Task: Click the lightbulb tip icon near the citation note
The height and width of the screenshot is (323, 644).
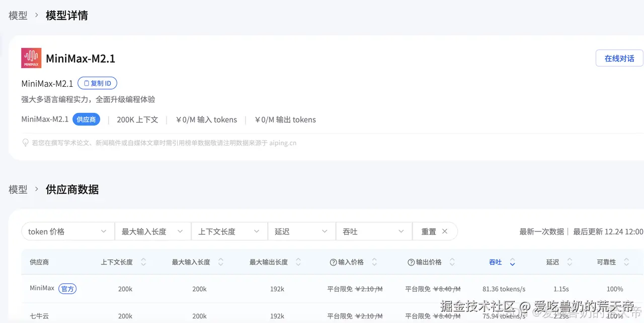Action: coord(25,143)
